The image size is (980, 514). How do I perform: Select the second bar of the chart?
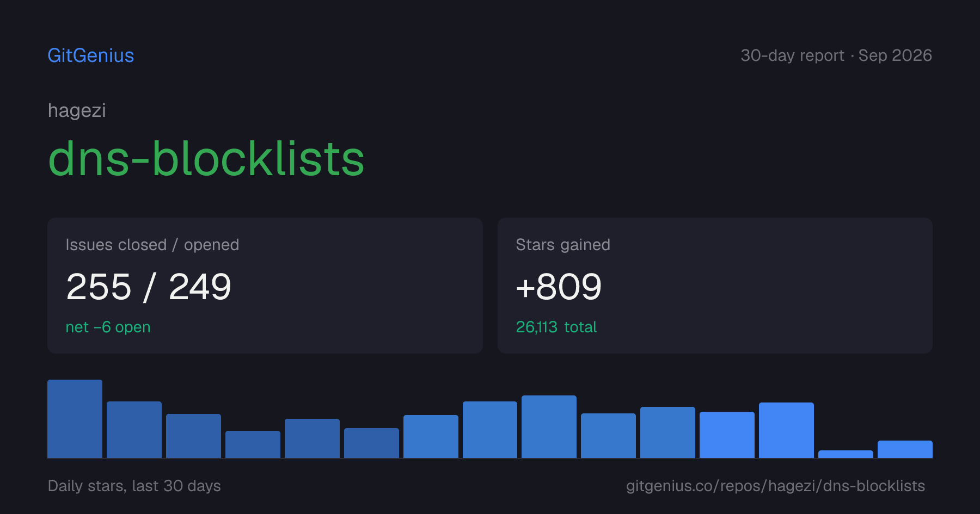[134, 430]
